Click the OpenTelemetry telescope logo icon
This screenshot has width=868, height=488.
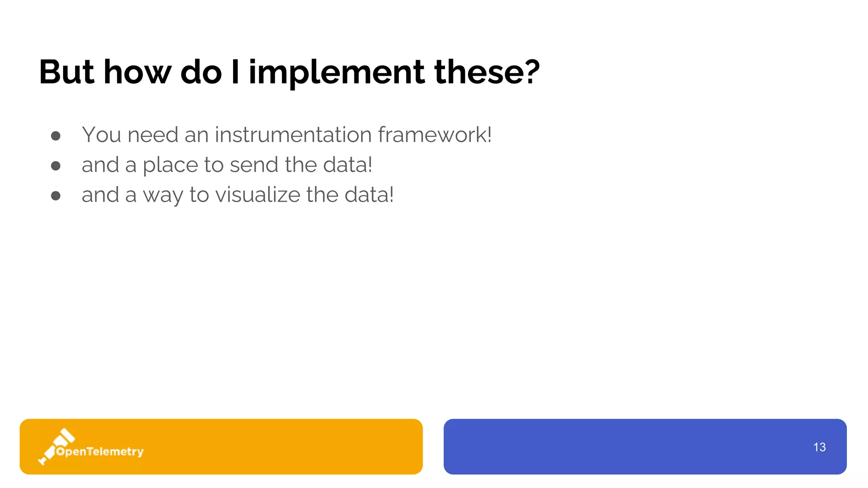(56, 446)
